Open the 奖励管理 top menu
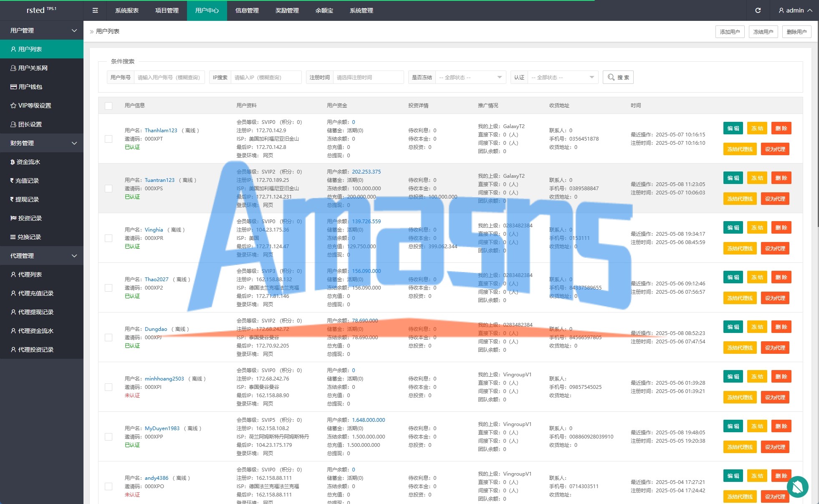Screen dimensions: 819x504 (287, 10)
